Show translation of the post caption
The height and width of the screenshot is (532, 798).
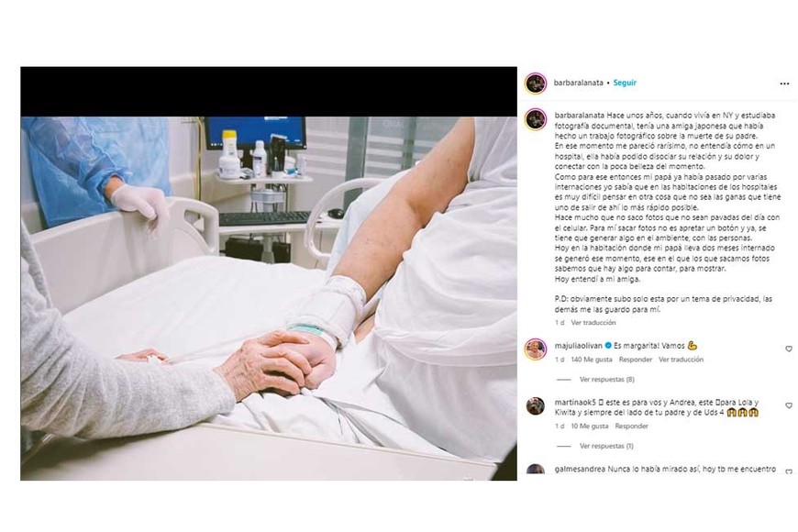click(x=593, y=323)
